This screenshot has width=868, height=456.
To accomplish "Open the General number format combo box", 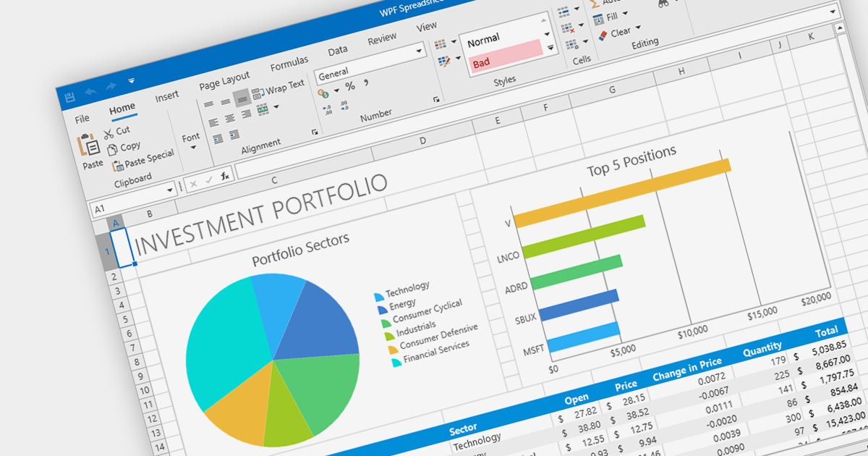I will point(370,63).
